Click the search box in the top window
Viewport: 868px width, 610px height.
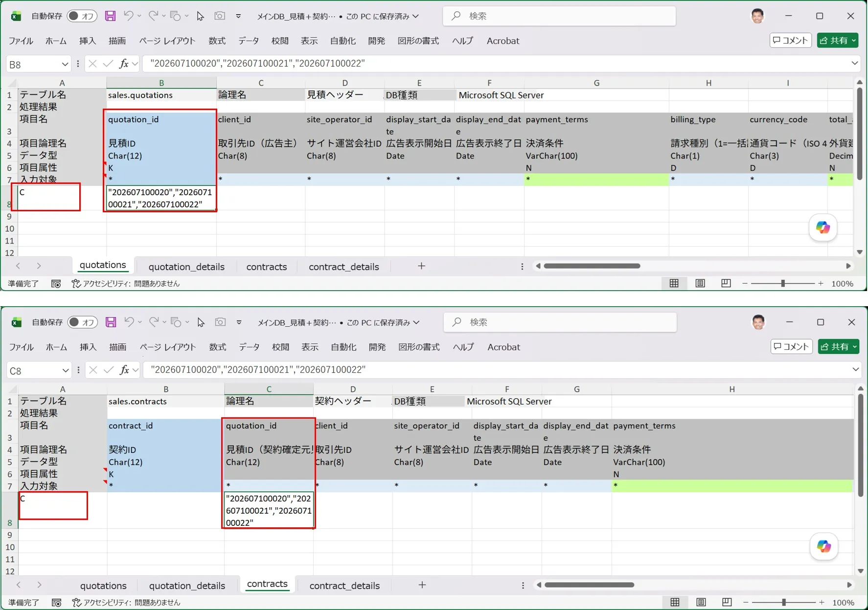[x=559, y=16]
